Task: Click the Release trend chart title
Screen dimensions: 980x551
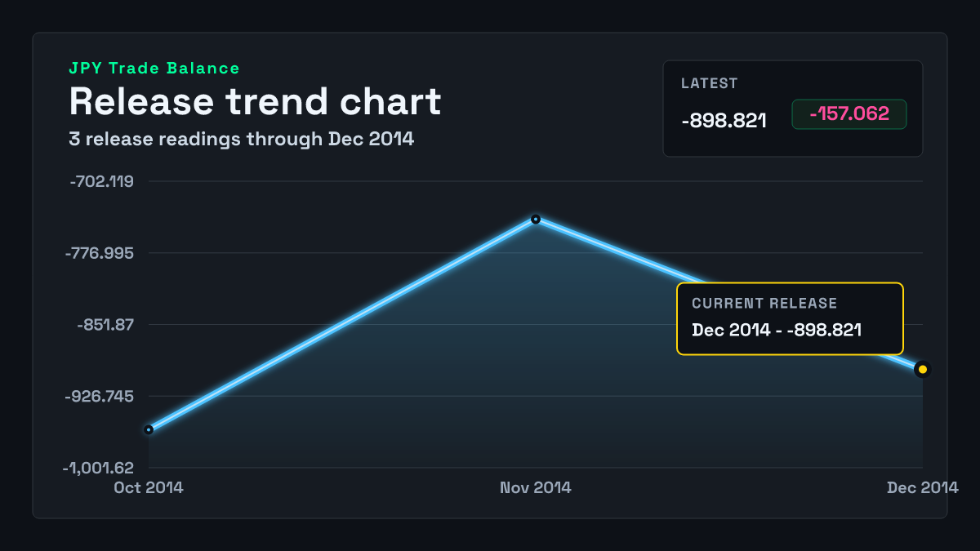Action: point(255,102)
